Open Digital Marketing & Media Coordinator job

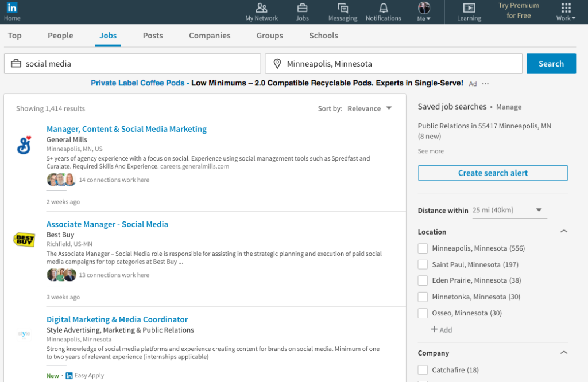[x=117, y=319]
